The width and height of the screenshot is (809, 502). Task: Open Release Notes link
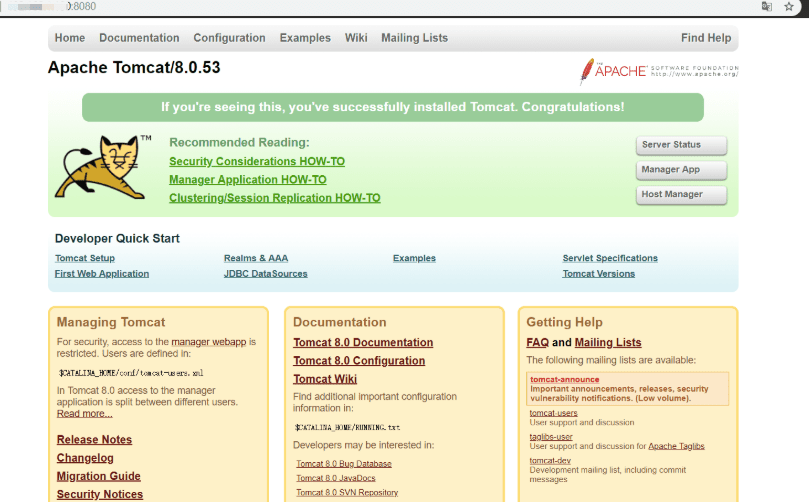click(x=94, y=440)
